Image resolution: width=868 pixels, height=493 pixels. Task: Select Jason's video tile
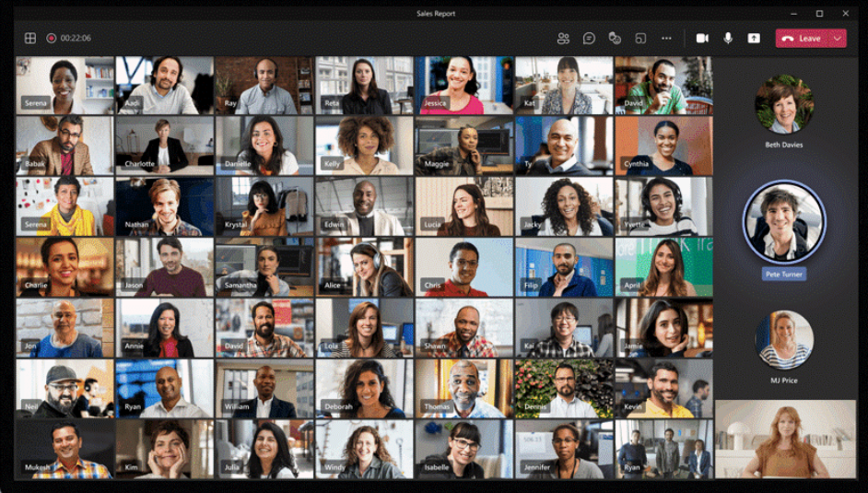point(164,267)
